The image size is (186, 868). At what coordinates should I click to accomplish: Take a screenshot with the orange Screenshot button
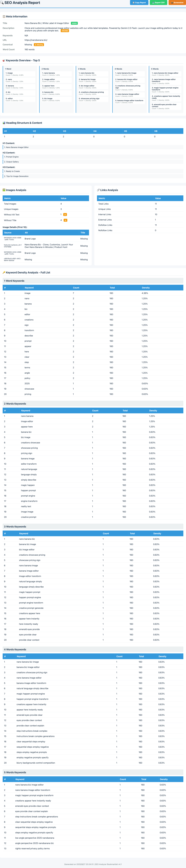click(177, 3)
